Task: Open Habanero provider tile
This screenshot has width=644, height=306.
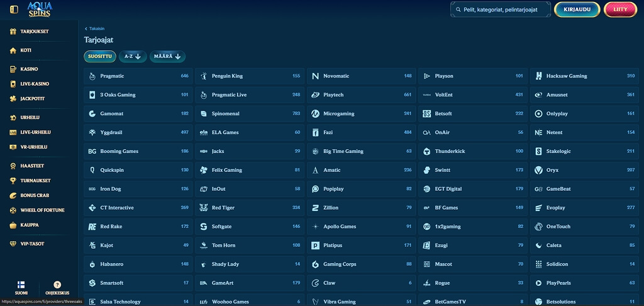Action: click(x=138, y=264)
